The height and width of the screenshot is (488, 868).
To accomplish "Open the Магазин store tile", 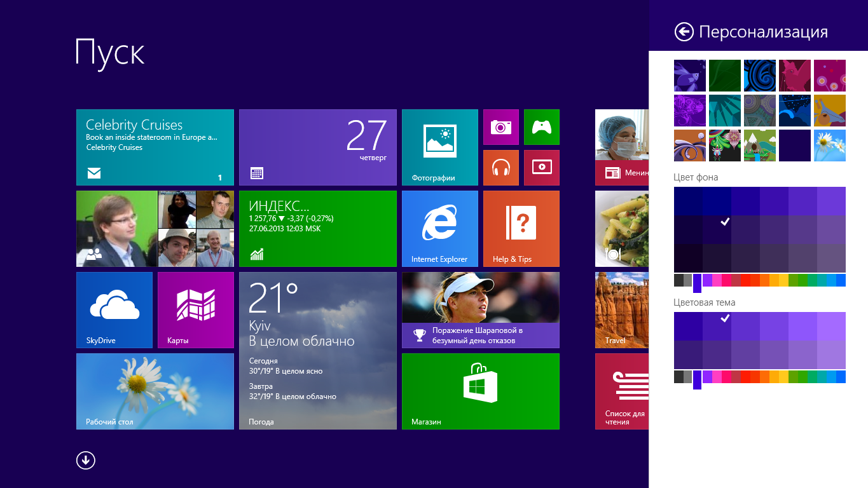I will (481, 391).
